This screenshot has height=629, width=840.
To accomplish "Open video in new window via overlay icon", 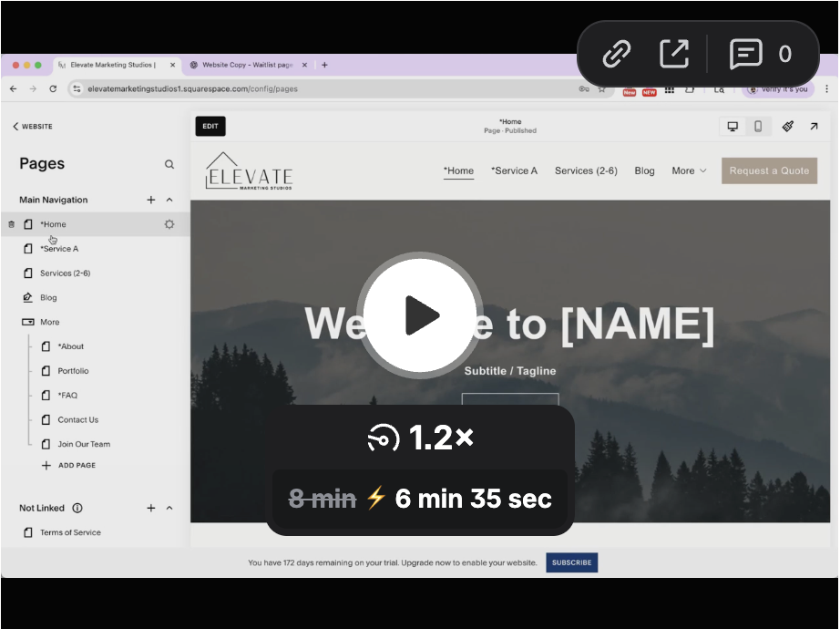I will click(674, 54).
